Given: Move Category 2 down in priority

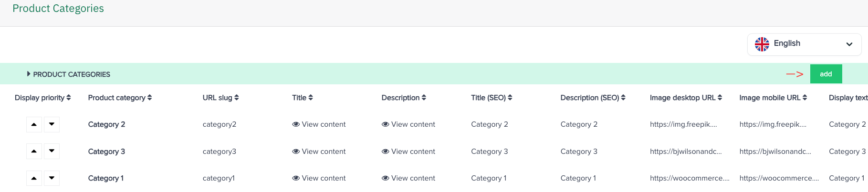Looking at the screenshot, I should tap(52, 124).
